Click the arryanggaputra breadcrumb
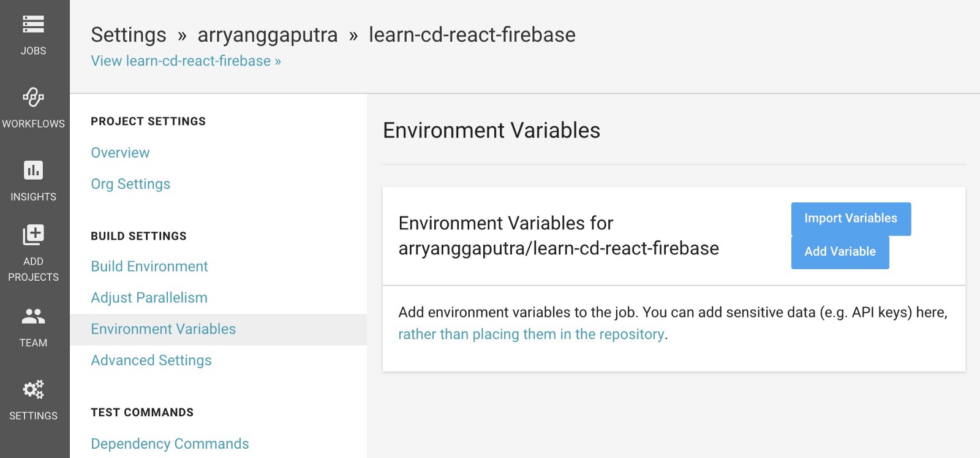980x458 pixels. (267, 35)
